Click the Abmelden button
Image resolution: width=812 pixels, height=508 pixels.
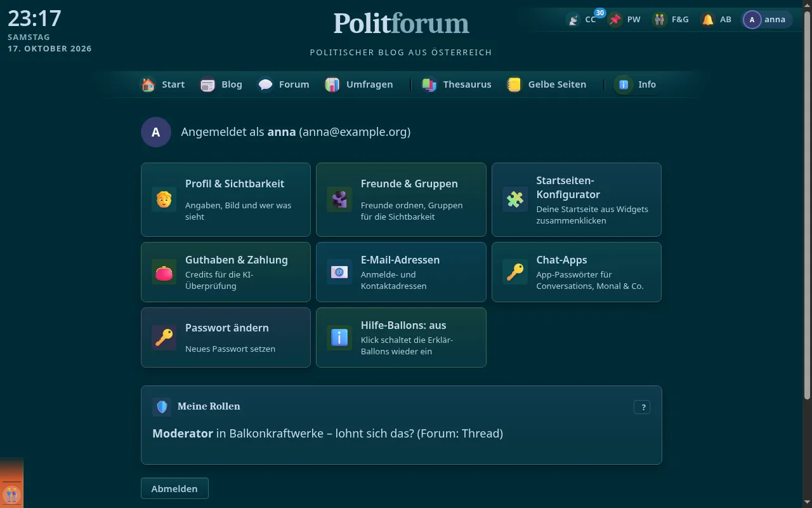click(174, 488)
